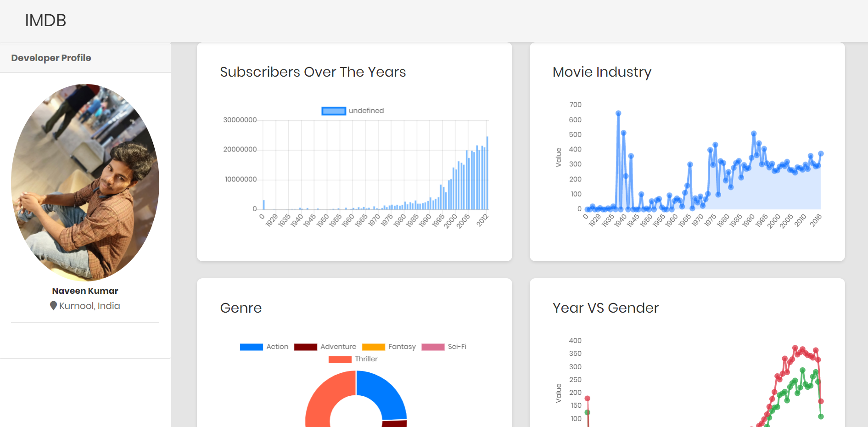868x427 pixels.
Task: Click the Movie Industry card heading
Action: point(602,72)
